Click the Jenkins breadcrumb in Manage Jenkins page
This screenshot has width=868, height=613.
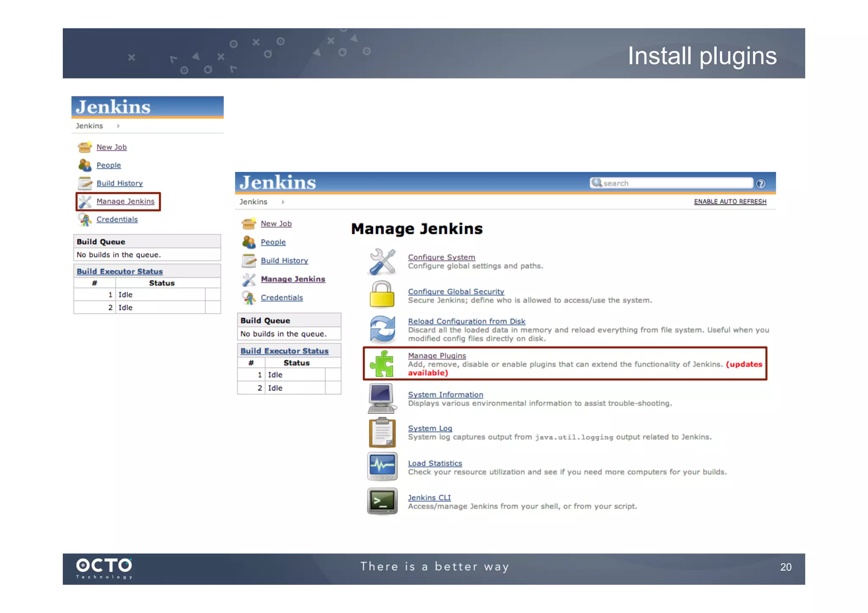[253, 202]
